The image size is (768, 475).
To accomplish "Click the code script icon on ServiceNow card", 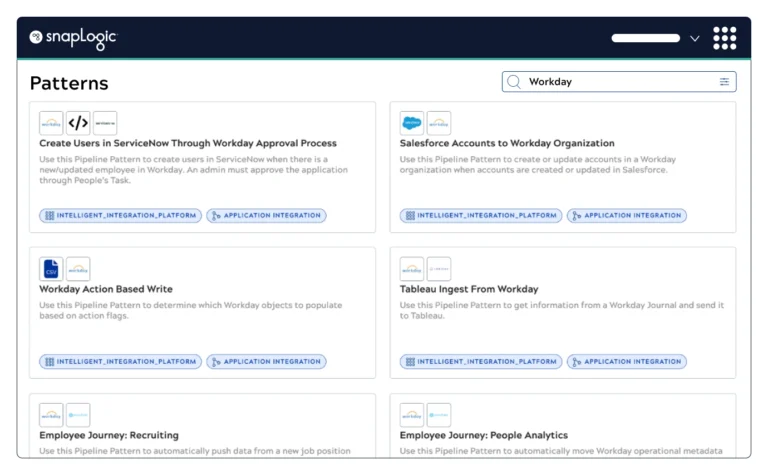I will click(x=78, y=123).
